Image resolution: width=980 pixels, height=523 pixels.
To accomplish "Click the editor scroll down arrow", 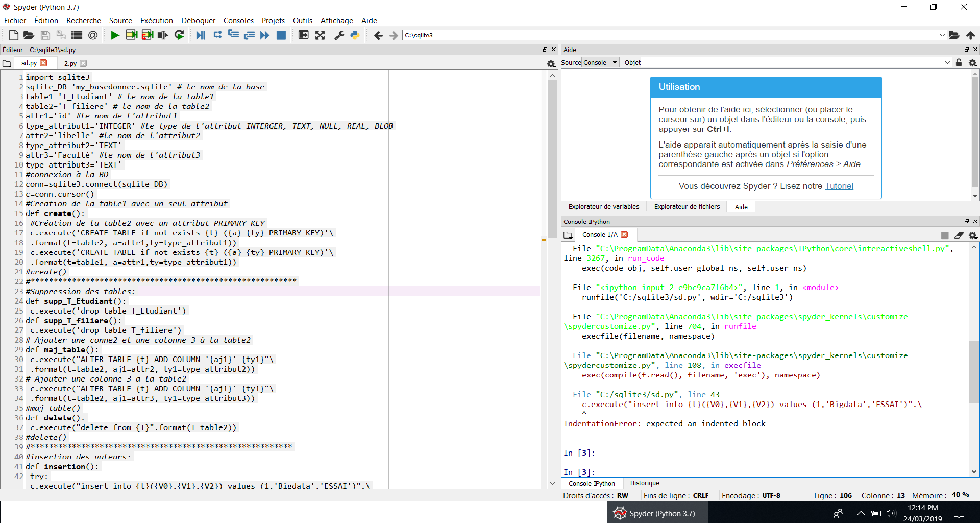I will tap(552, 483).
